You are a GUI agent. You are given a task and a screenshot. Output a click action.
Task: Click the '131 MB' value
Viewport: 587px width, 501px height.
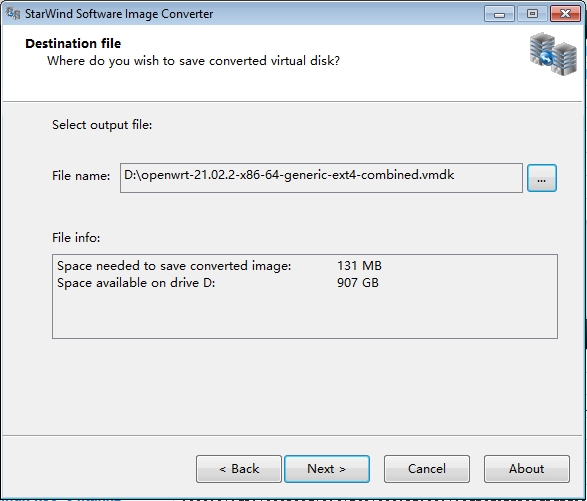click(x=359, y=266)
